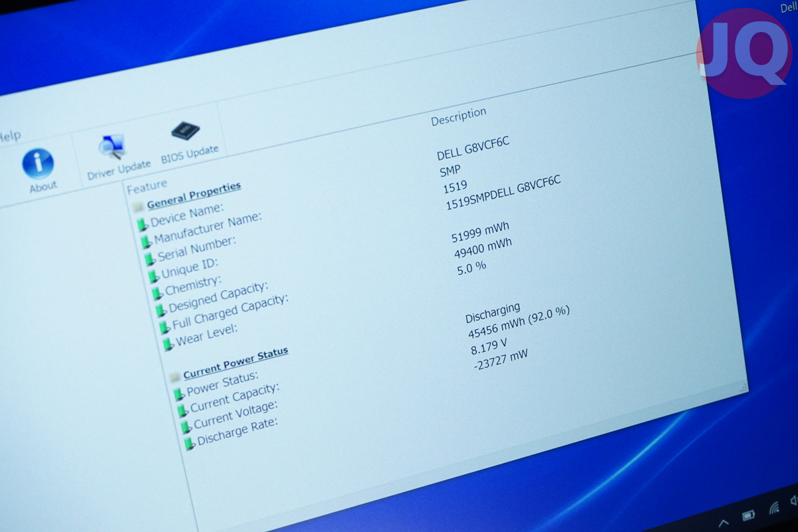Click the group icon beside Current Power Status
Viewport: 798px width, 532px height.
175,377
